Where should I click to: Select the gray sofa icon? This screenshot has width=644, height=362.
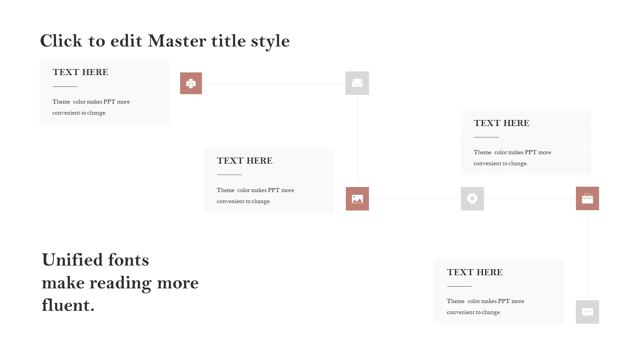357,83
